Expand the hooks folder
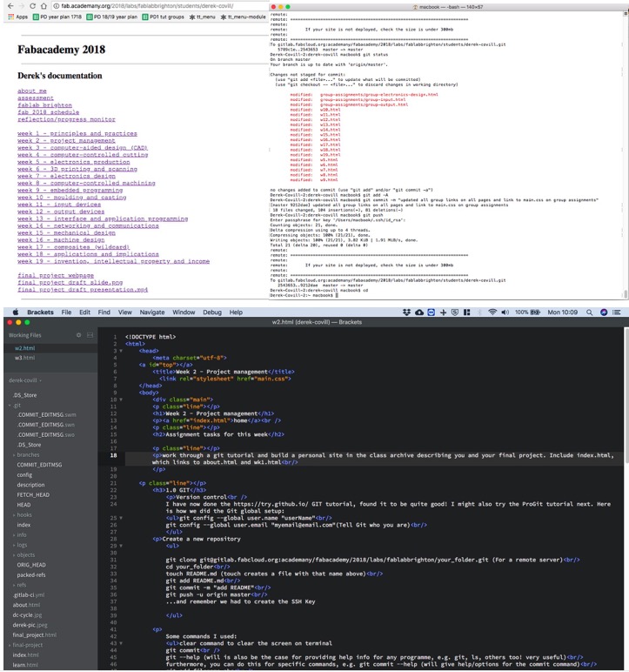 click(x=14, y=515)
